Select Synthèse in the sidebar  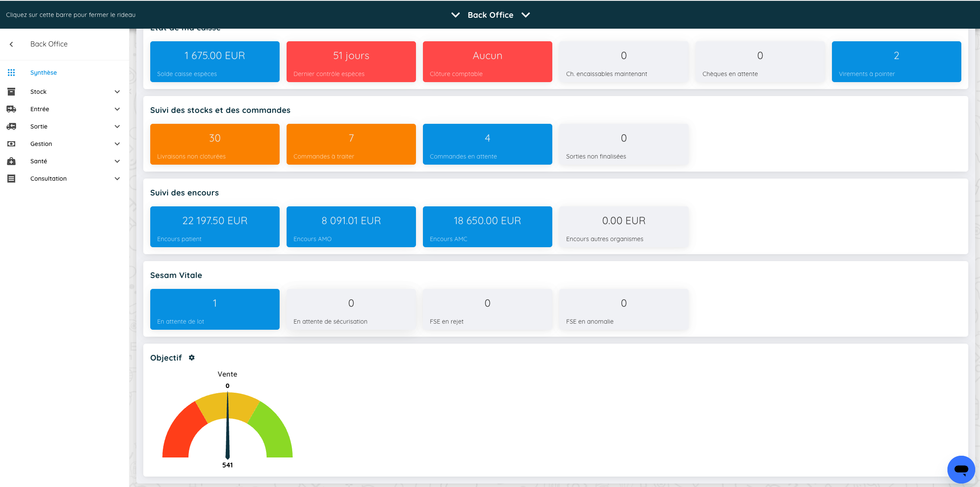point(43,73)
